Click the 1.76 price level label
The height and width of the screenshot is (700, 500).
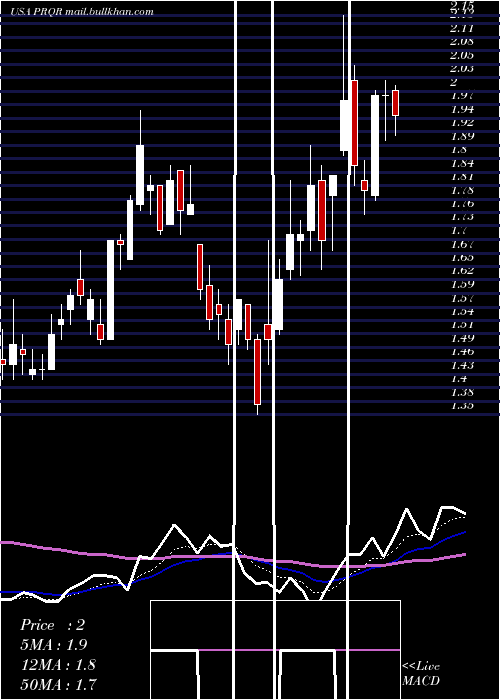462,204
